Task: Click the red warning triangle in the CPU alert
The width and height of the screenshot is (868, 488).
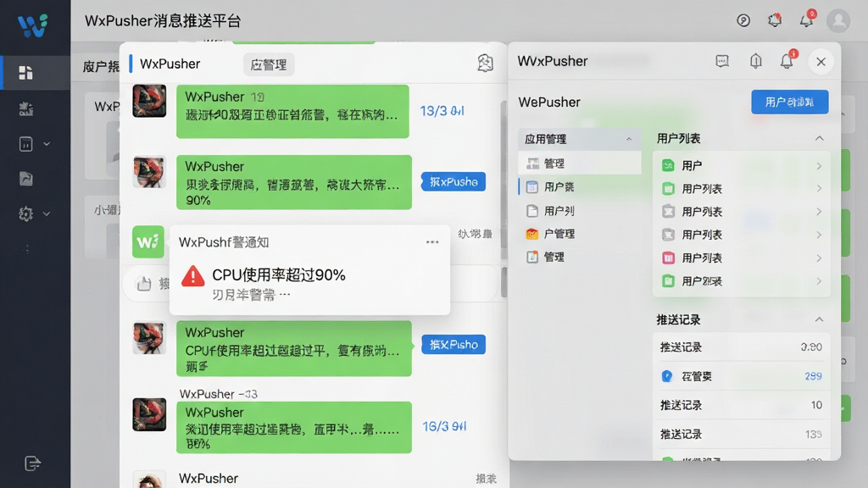Action: [x=192, y=275]
